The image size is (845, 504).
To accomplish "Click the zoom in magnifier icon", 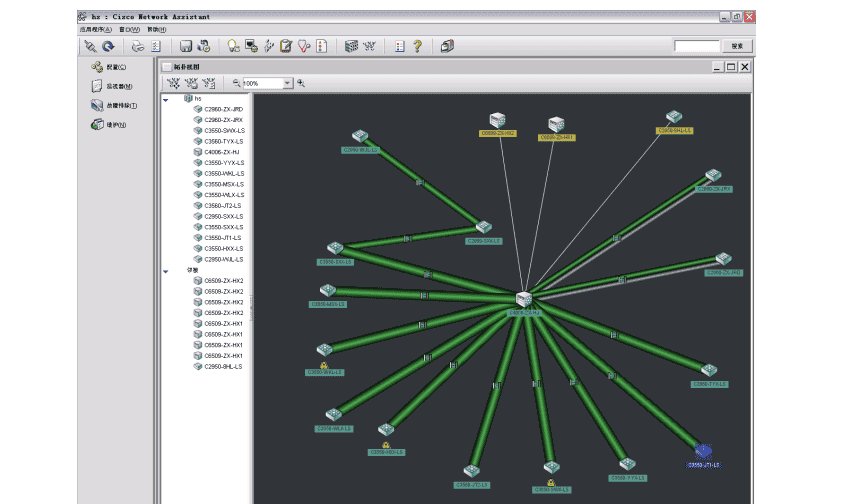I will pyautogui.click(x=301, y=84).
